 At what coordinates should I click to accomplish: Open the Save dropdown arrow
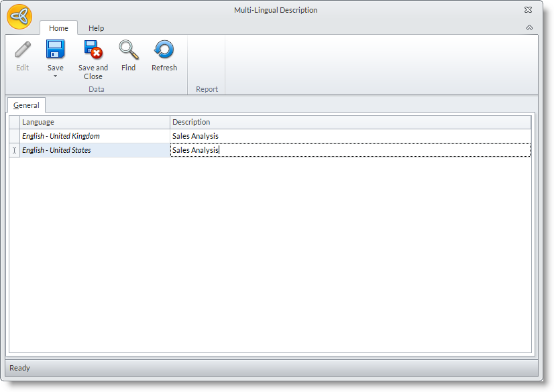pyautogui.click(x=55, y=76)
